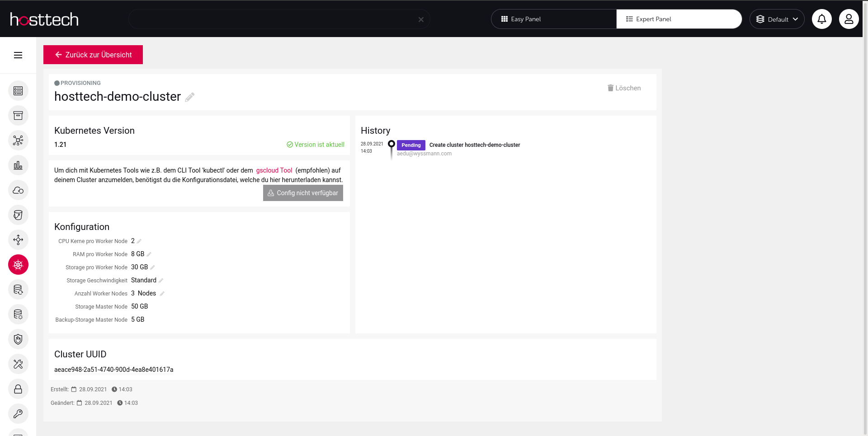This screenshot has height=436, width=868.
Task: Open the hamburger sidebar menu
Action: tap(18, 55)
